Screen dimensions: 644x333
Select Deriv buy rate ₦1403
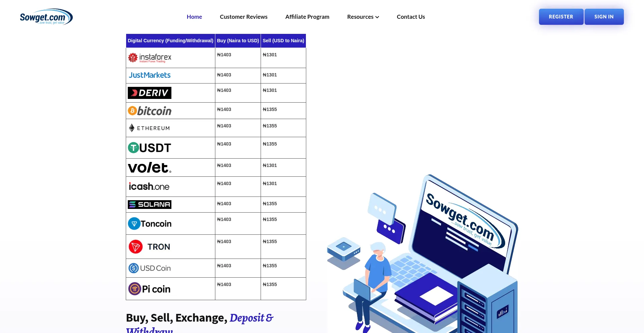tap(224, 90)
